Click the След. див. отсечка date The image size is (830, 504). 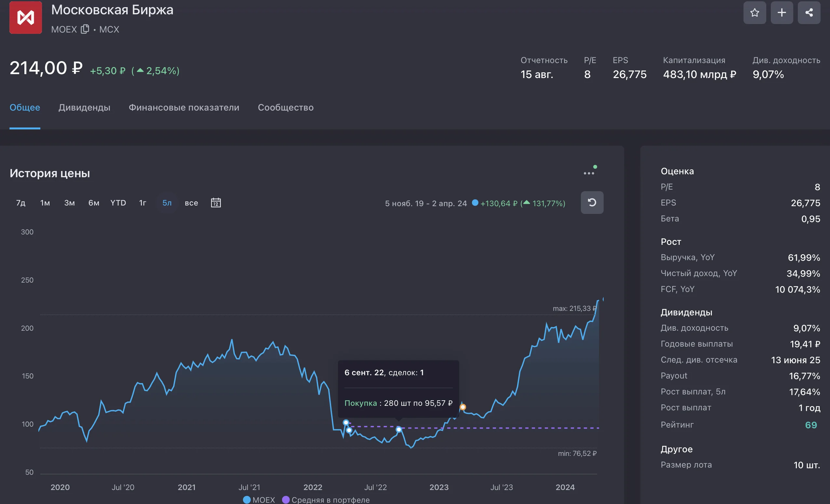pos(796,360)
